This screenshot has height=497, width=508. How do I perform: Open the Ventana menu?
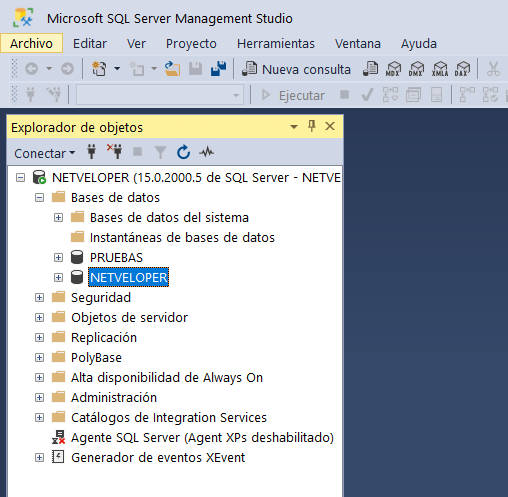tap(358, 43)
